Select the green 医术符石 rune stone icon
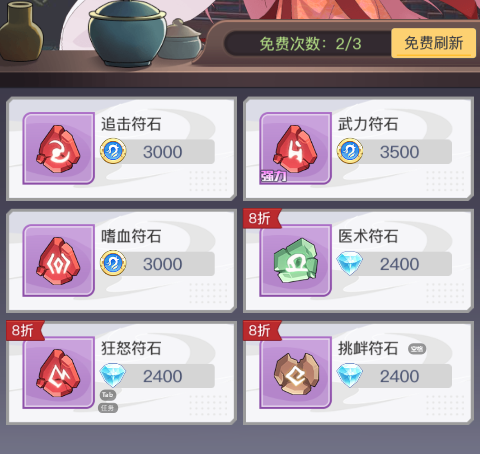The width and height of the screenshot is (480, 454). tap(295, 260)
